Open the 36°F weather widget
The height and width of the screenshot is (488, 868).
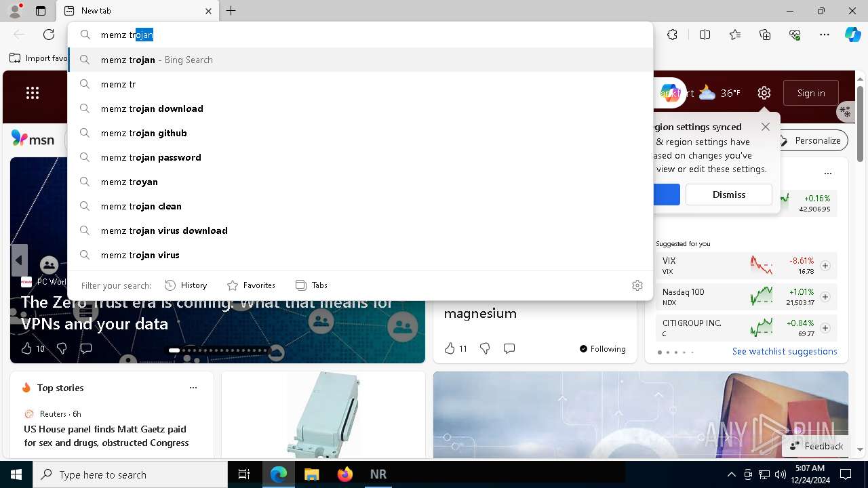click(719, 93)
